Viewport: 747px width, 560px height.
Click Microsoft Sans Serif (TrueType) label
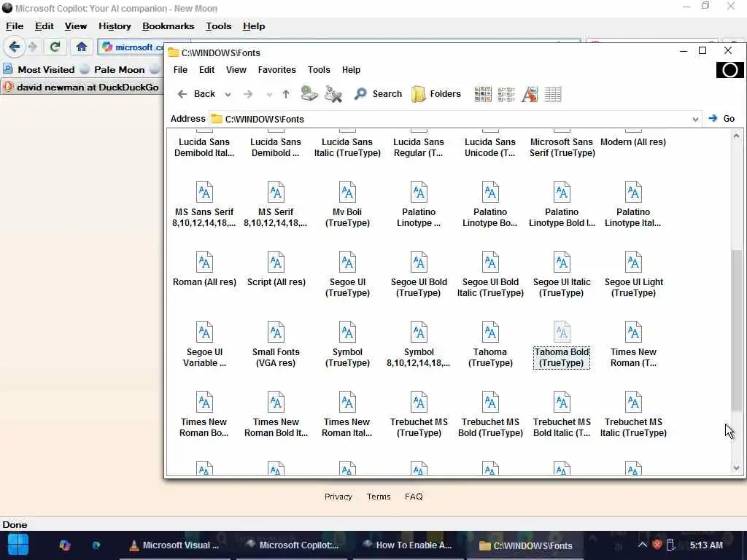562,147
